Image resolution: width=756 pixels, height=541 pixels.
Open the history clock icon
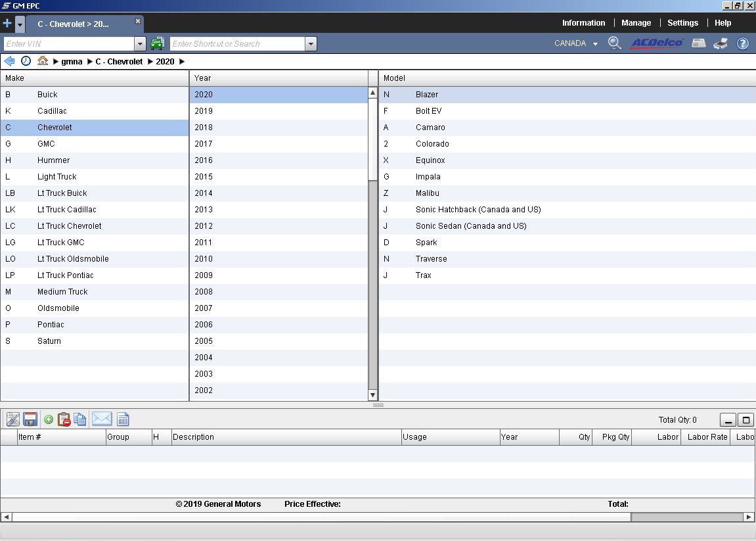click(26, 61)
